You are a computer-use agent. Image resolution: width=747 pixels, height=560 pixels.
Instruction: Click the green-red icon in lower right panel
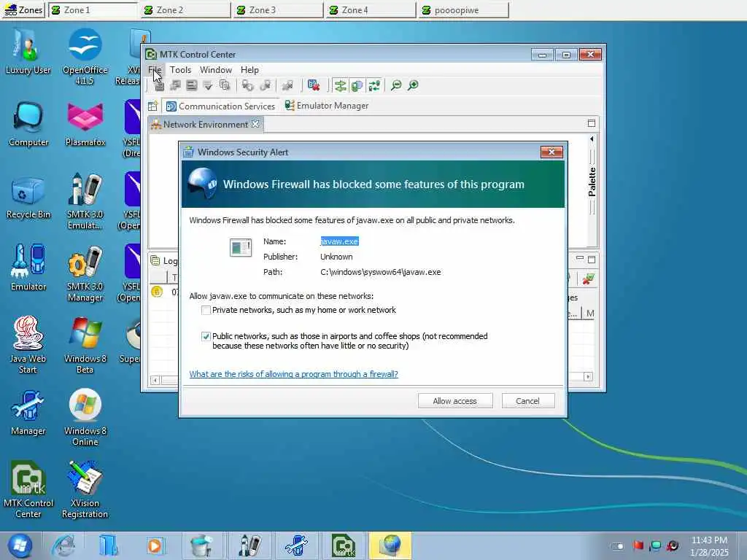pyautogui.click(x=589, y=279)
